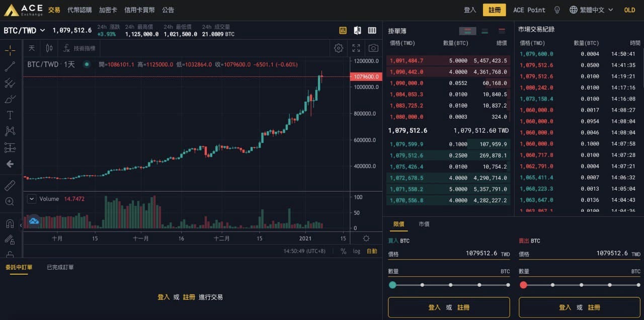This screenshot has width=644, height=320.
Task: Show only sell orders in order book
Action: 502,31
